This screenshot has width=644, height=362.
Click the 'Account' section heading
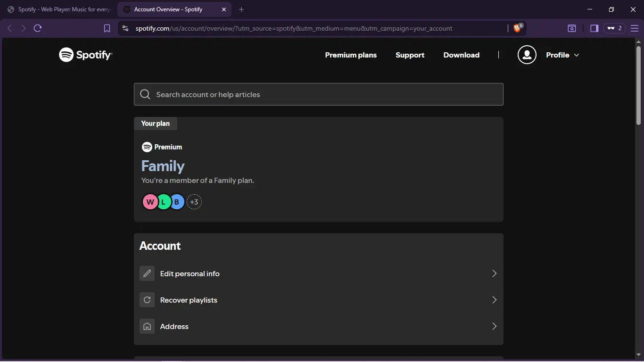click(160, 246)
